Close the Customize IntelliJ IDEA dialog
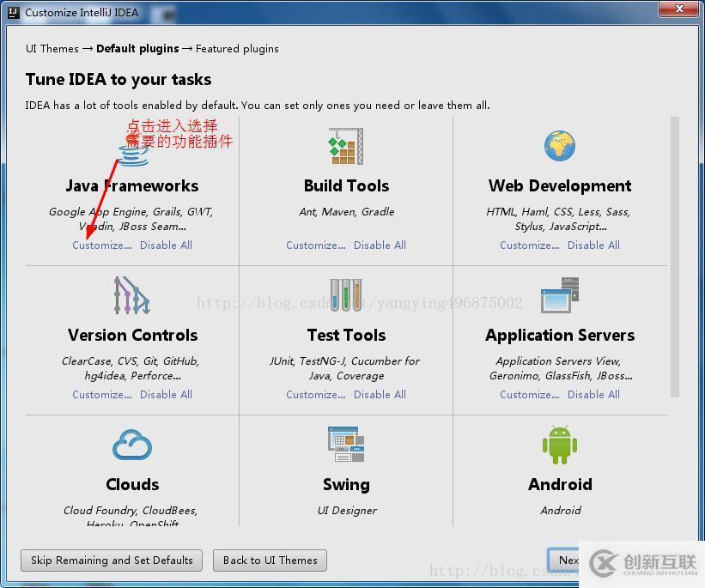Viewport: 705px width, 588px height. 679,9
